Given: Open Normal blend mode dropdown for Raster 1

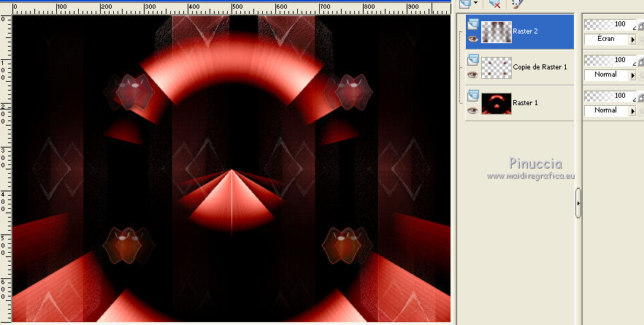Looking at the screenshot, I should click(632, 111).
